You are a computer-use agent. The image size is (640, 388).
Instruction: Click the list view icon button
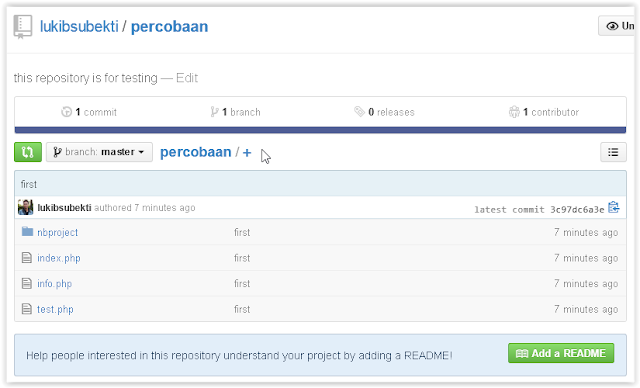[x=613, y=152]
